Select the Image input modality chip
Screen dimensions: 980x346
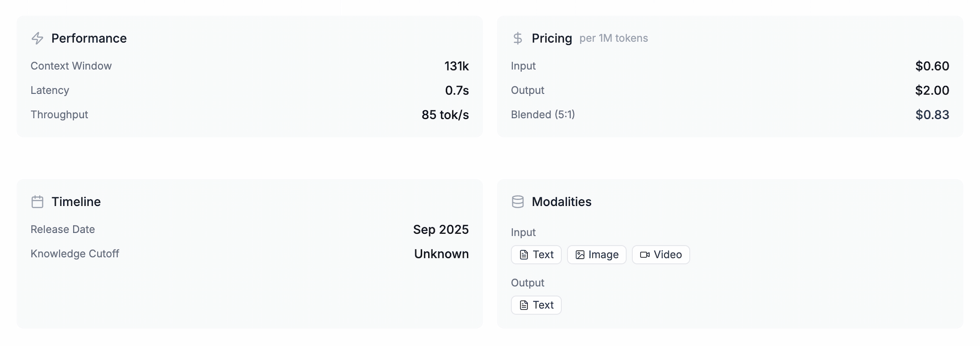(596, 255)
